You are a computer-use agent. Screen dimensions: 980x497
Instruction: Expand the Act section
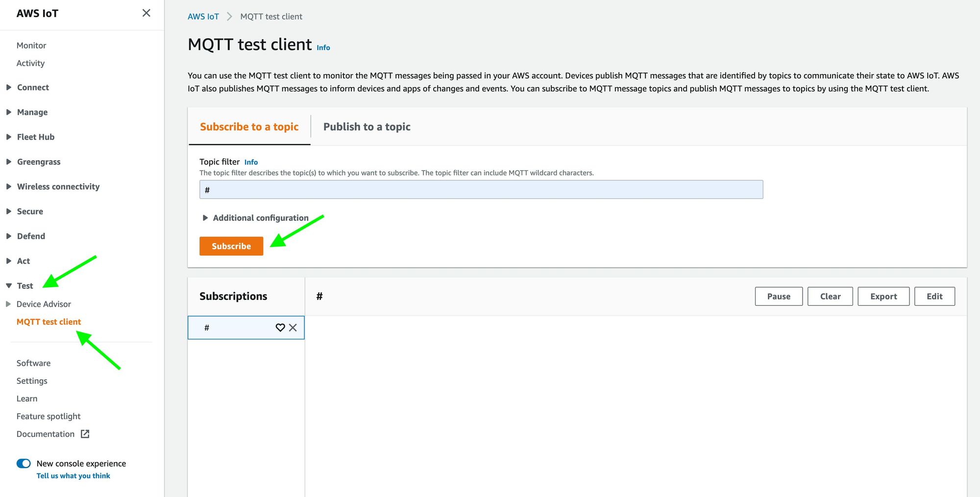(9, 261)
